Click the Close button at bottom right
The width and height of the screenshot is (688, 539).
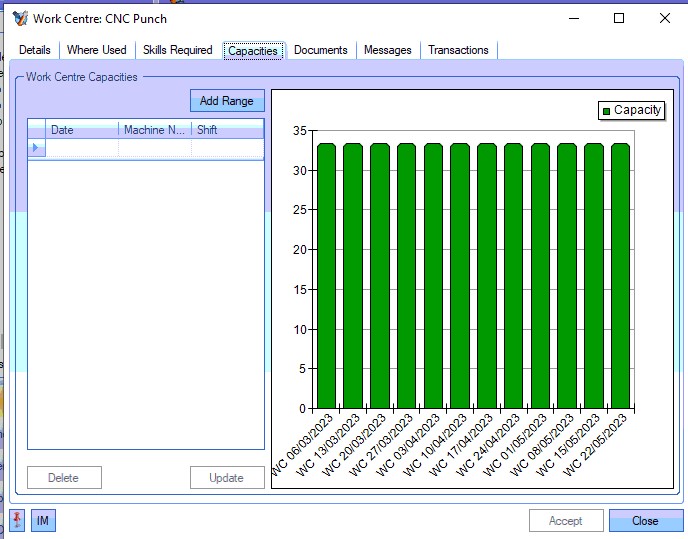pos(645,521)
